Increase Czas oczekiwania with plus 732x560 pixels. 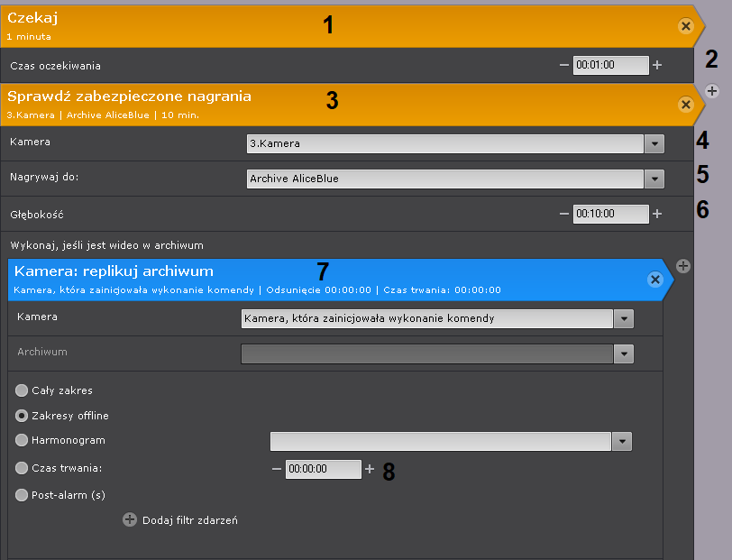(657, 65)
